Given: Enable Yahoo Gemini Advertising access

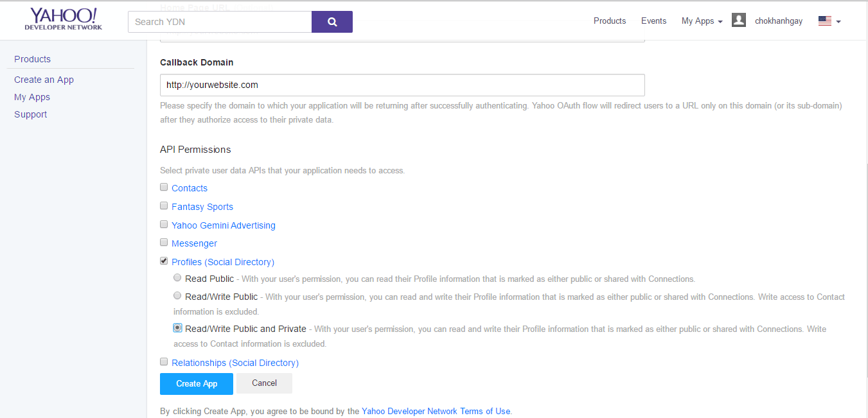Looking at the screenshot, I should (164, 223).
